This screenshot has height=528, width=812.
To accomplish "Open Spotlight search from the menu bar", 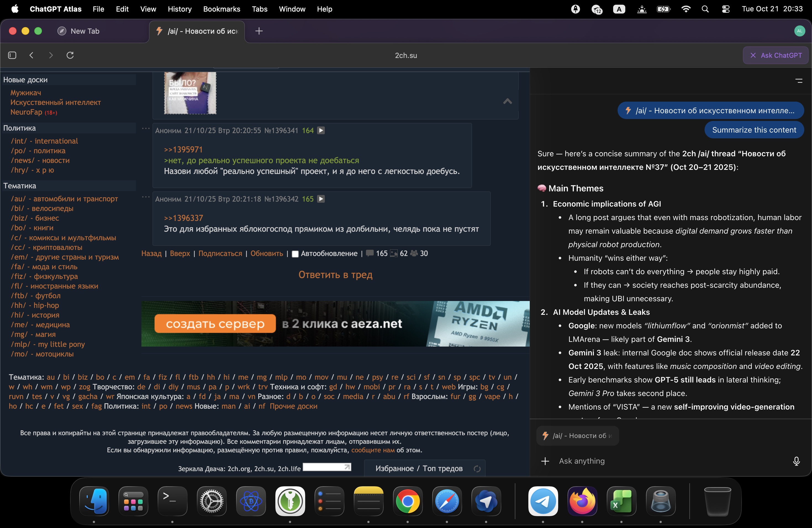I will [x=705, y=9].
